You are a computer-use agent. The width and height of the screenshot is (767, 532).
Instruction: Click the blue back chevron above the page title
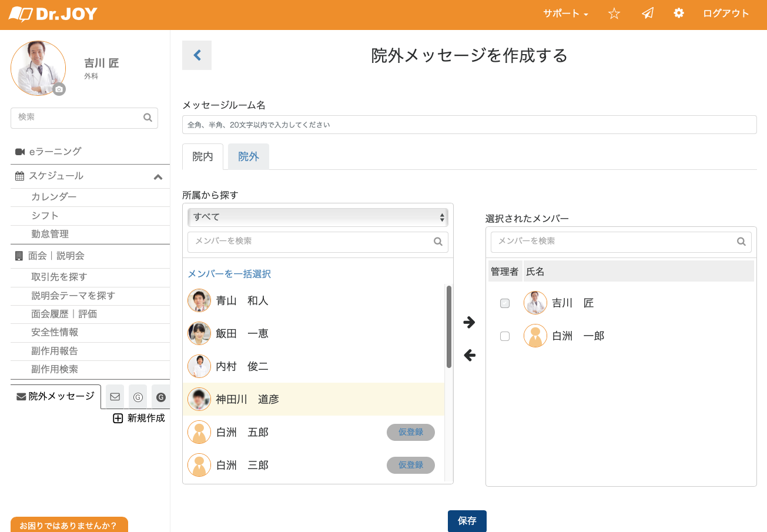pyautogui.click(x=197, y=55)
